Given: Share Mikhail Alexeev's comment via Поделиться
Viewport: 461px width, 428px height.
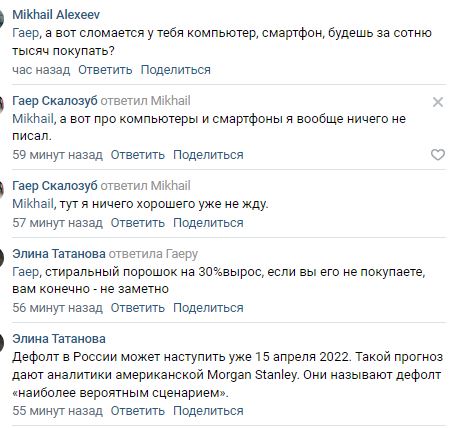Looking at the screenshot, I should pyautogui.click(x=176, y=70).
